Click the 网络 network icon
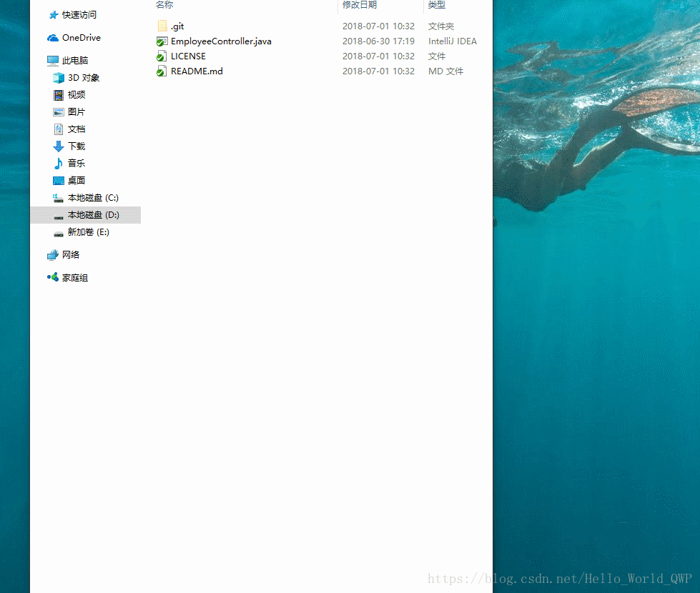700x593 pixels. pos(53,255)
